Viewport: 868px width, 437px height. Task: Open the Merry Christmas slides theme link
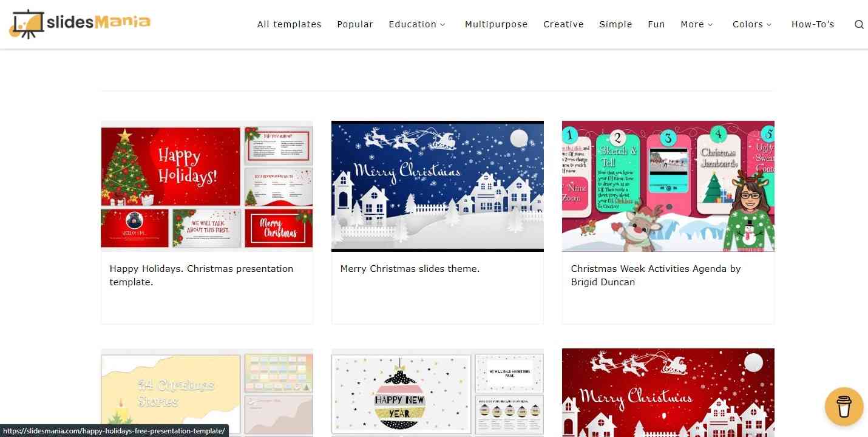click(410, 268)
